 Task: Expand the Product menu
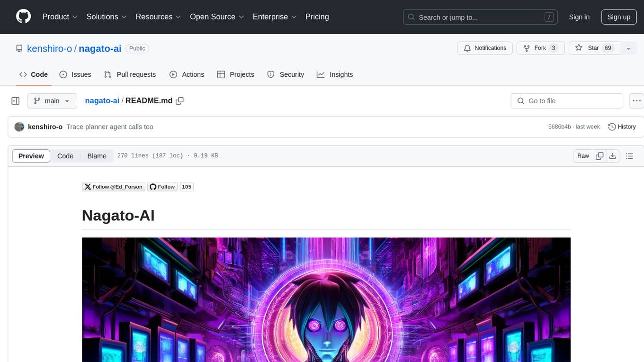point(60,17)
